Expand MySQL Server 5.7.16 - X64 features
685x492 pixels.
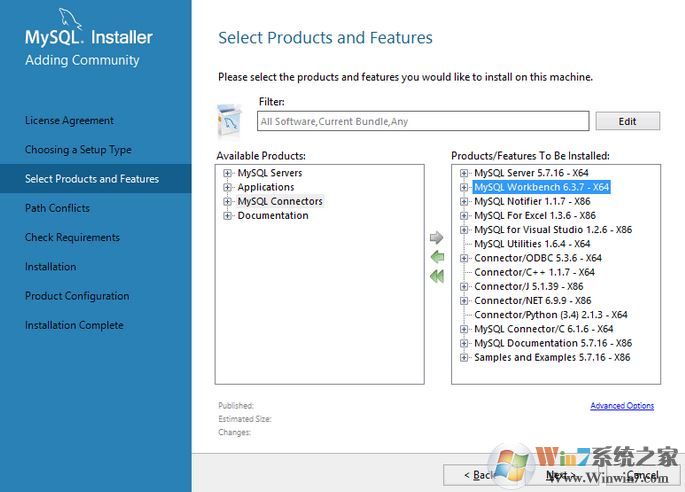point(464,173)
